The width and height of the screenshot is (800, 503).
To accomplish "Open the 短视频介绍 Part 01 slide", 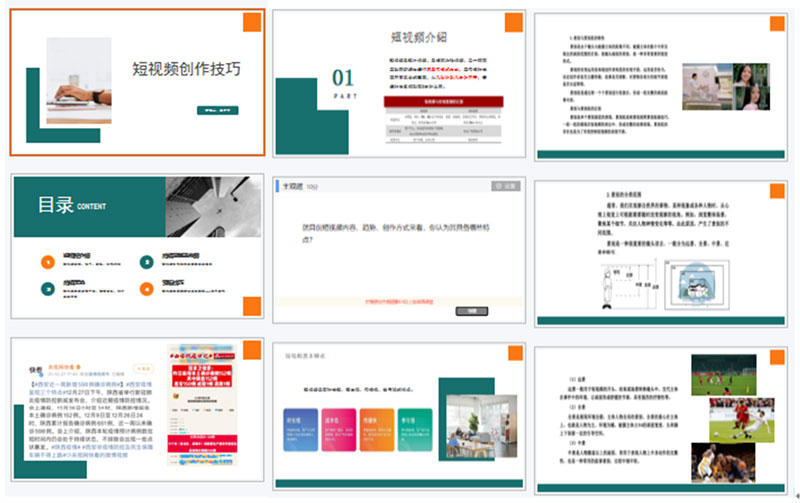I will click(400, 83).
